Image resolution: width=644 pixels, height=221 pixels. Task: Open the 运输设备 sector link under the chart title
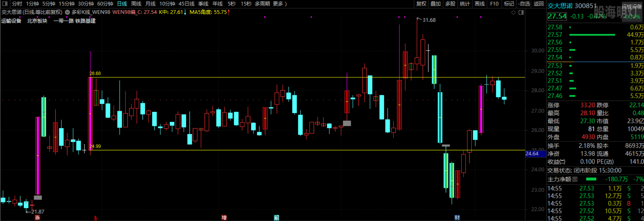(x=11, y=21)
